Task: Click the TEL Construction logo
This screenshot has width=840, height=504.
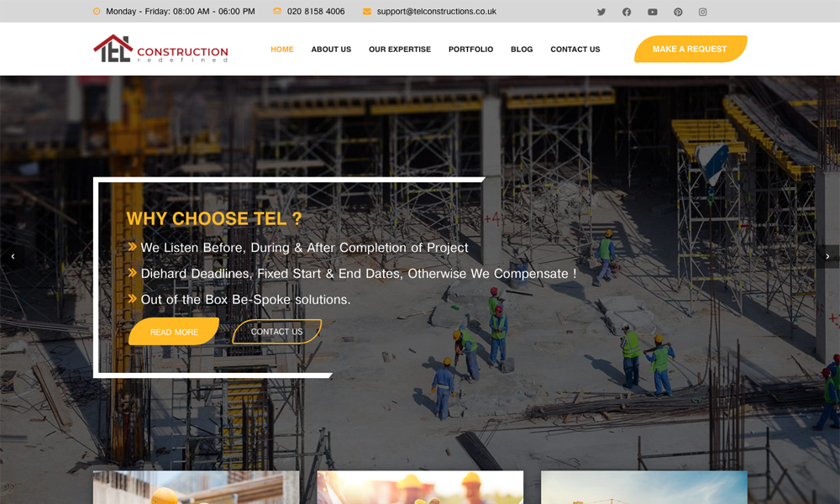Action: coord(160,49)
